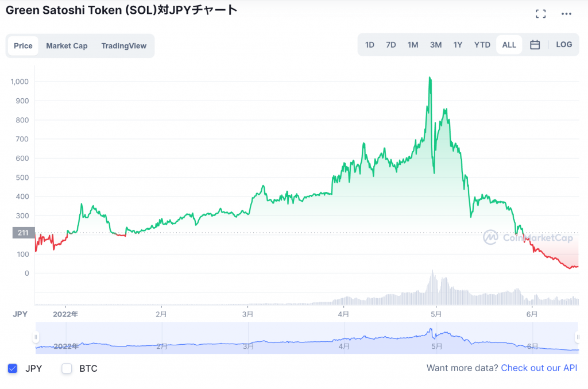Viewport: 588px width, 389px height.
Task: Switch to the Price tab
Action: [x=23, y=46]
